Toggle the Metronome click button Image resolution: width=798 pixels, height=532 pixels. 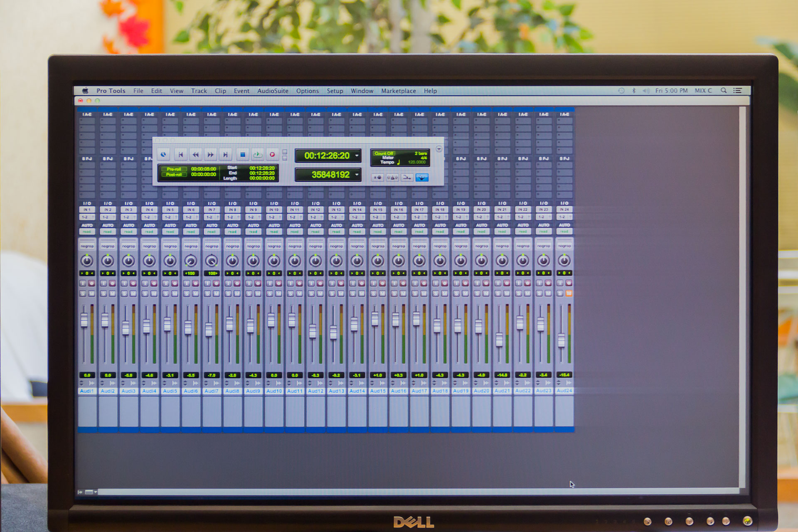coord(392,177)
